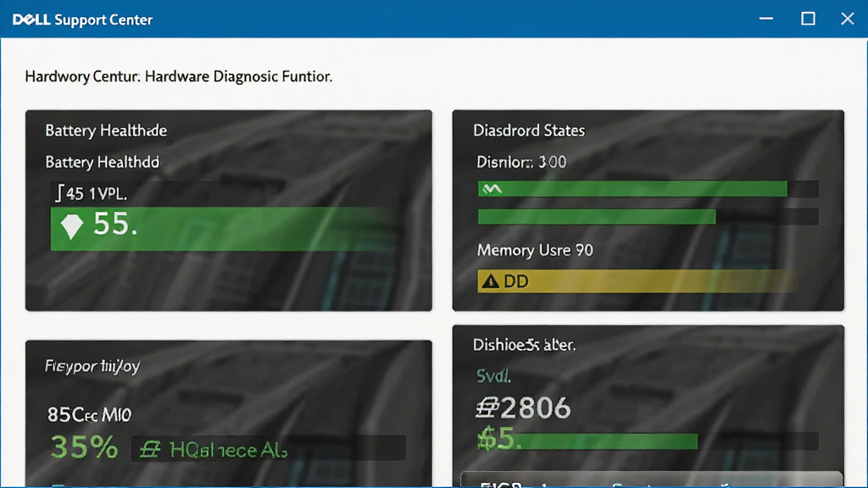Click the bracket icon before 45 1VPL.

point(59,193)
